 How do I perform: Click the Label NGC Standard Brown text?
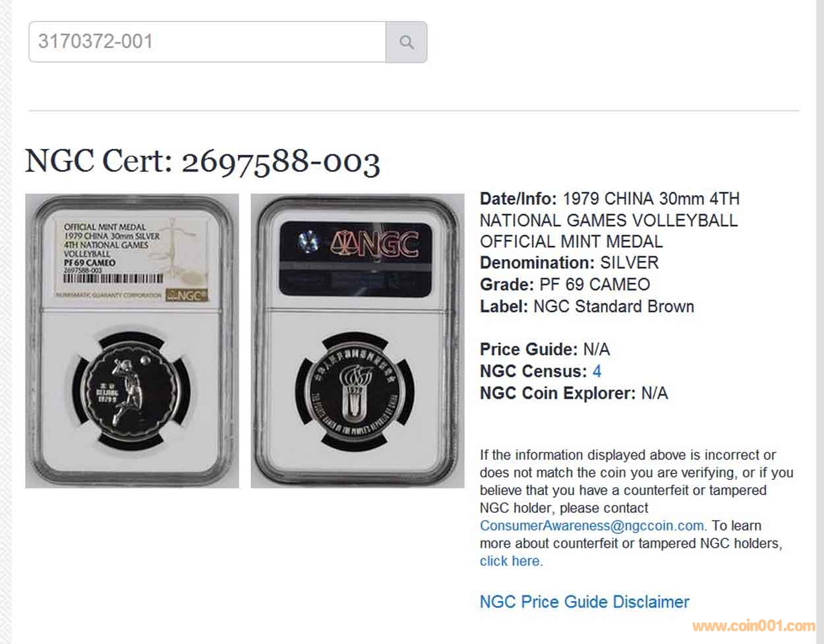point(587,307)
